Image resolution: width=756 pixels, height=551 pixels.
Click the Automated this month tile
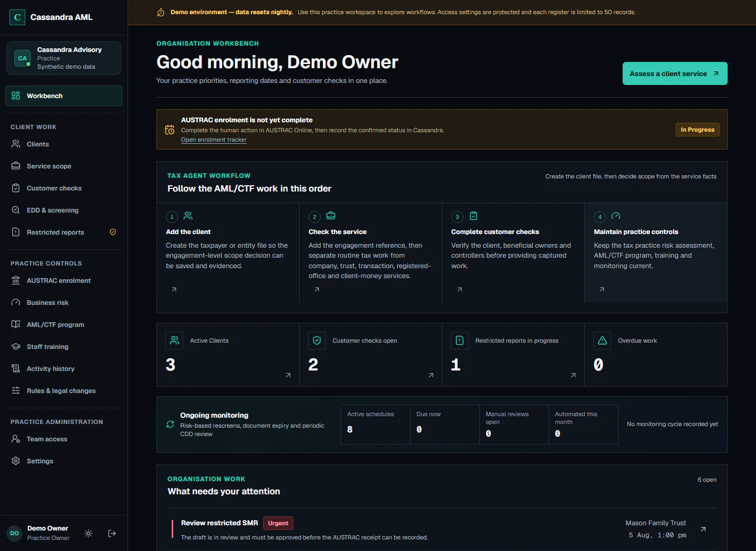point(583,425)
